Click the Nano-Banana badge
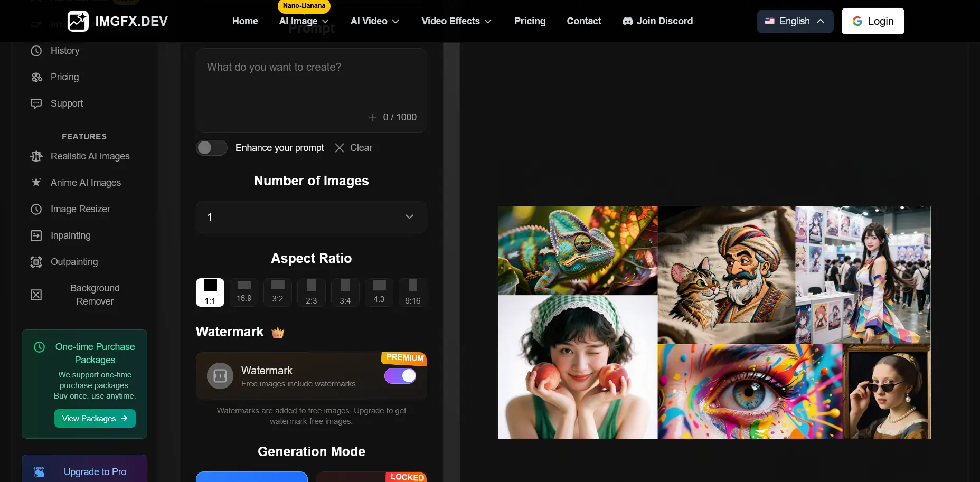 pyautogui.click(x=304, y=6)
